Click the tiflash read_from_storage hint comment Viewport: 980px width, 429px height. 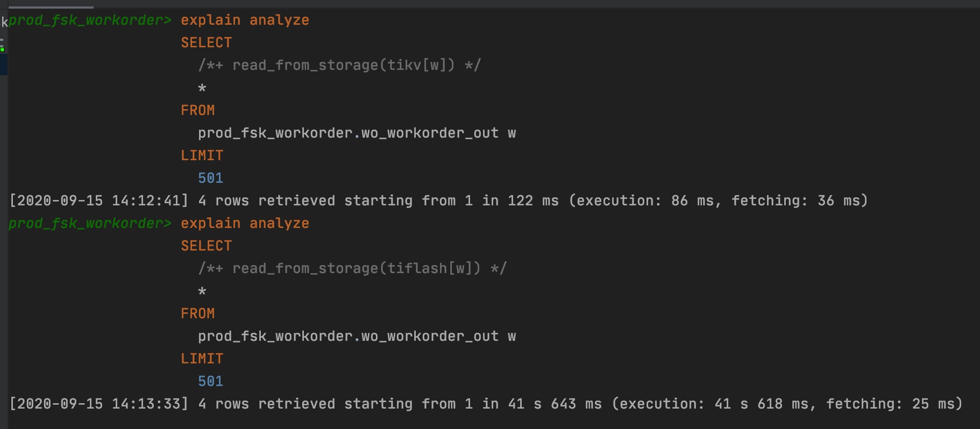[352, 269]
